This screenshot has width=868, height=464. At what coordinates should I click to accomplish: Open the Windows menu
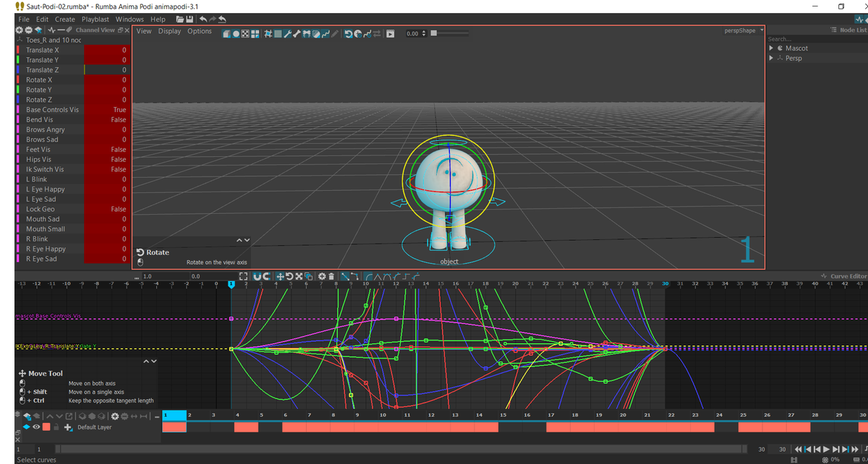coord(129,20)
